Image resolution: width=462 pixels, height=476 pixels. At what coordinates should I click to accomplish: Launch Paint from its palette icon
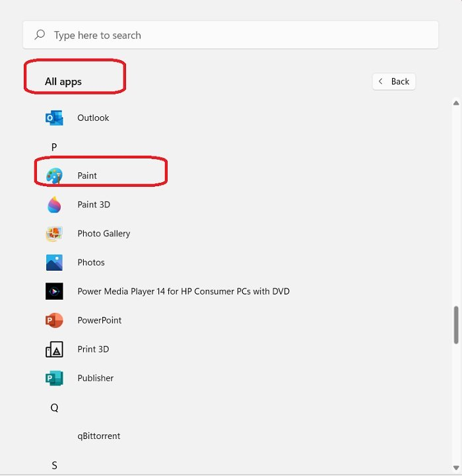click(54, 176)
